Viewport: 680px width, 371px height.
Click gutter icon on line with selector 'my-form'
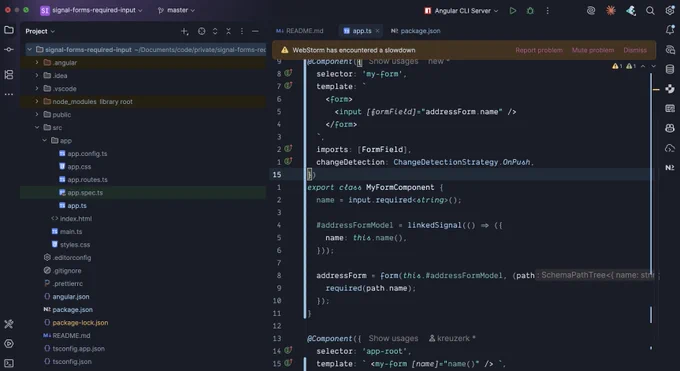(x=288, y=73)
